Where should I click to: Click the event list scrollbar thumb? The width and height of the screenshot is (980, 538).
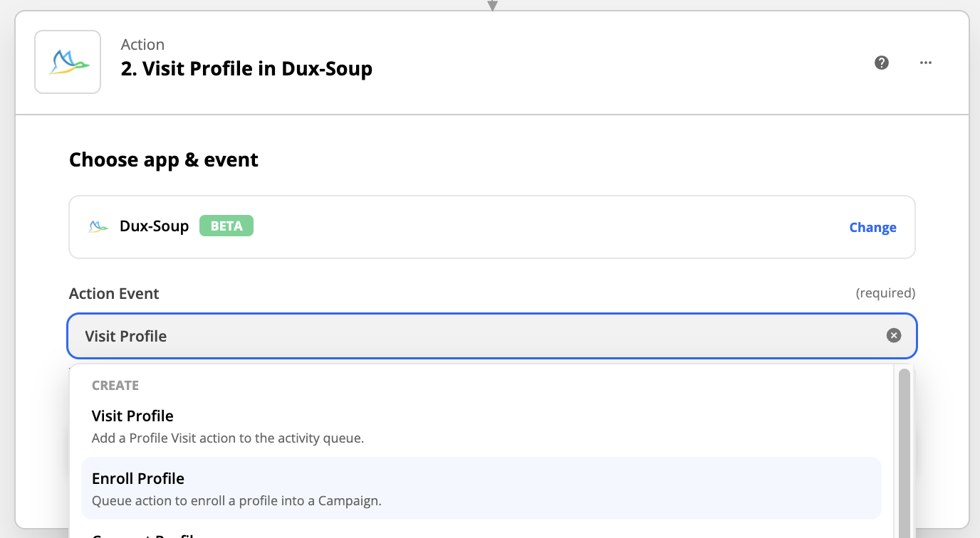[905, 453]
